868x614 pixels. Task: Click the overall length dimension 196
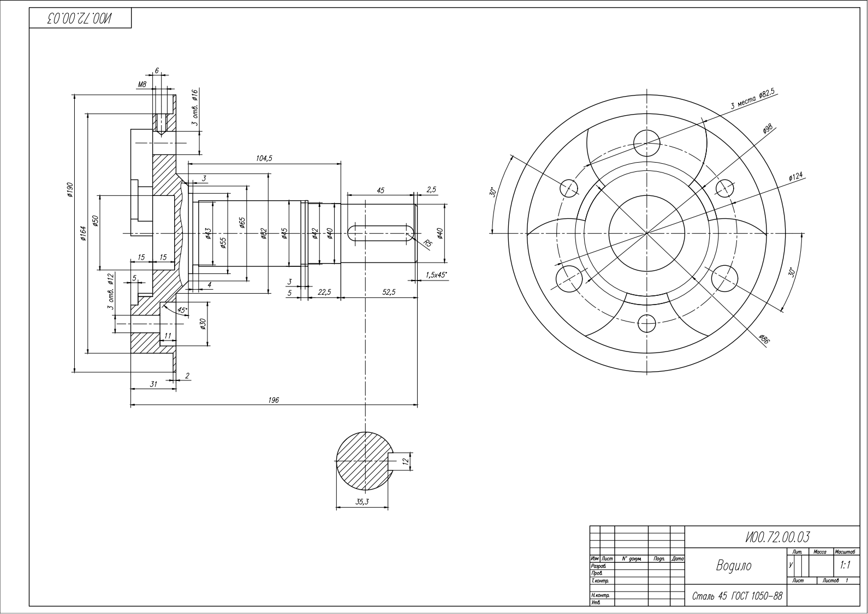pos(274,401)
